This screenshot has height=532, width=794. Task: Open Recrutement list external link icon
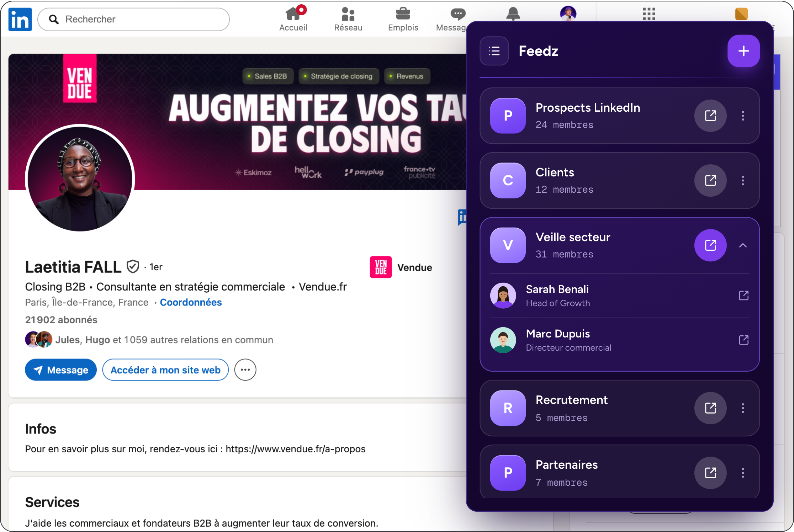pyautogui.click(x=710, y=408)
